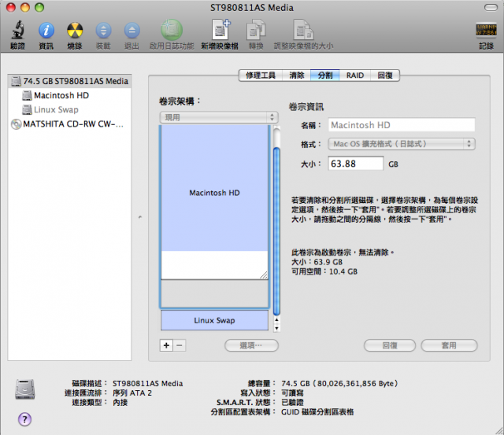Select MATSHITA CD-RW drive in sidebar
This screenshot has width=504, height=435.
click(68, 123)
